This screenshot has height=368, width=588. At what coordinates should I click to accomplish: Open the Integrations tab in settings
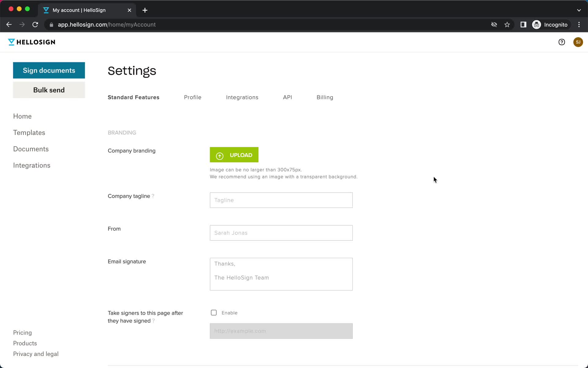point(242,97)
